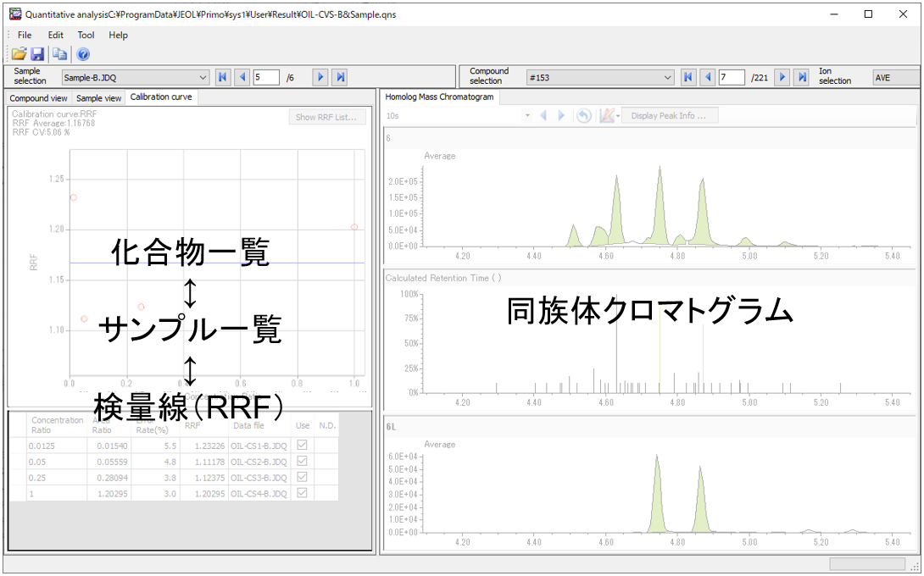Expand the Sample selection dropdown
The height and width of the screenshot is (576, 924).
point(203,77)
